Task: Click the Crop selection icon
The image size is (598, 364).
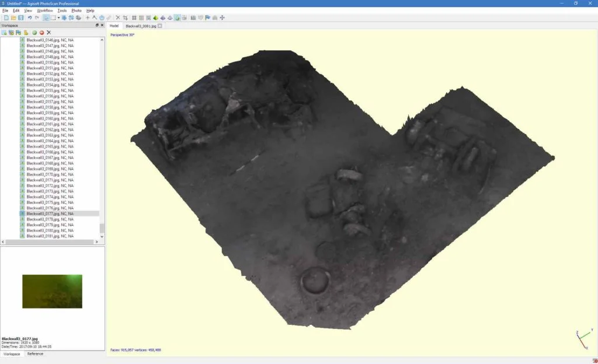Action: [125, 17]
